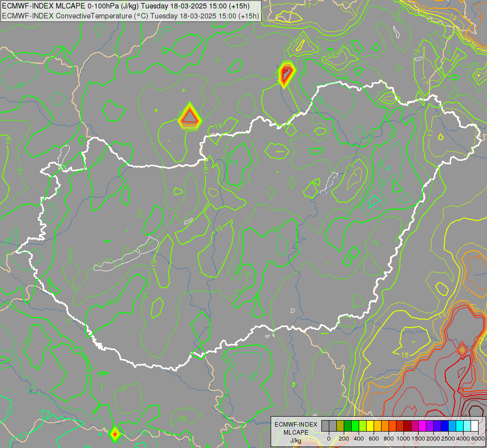
Task: Click the olive swatch in the MLCAPE legend
Action: point(340,426)
